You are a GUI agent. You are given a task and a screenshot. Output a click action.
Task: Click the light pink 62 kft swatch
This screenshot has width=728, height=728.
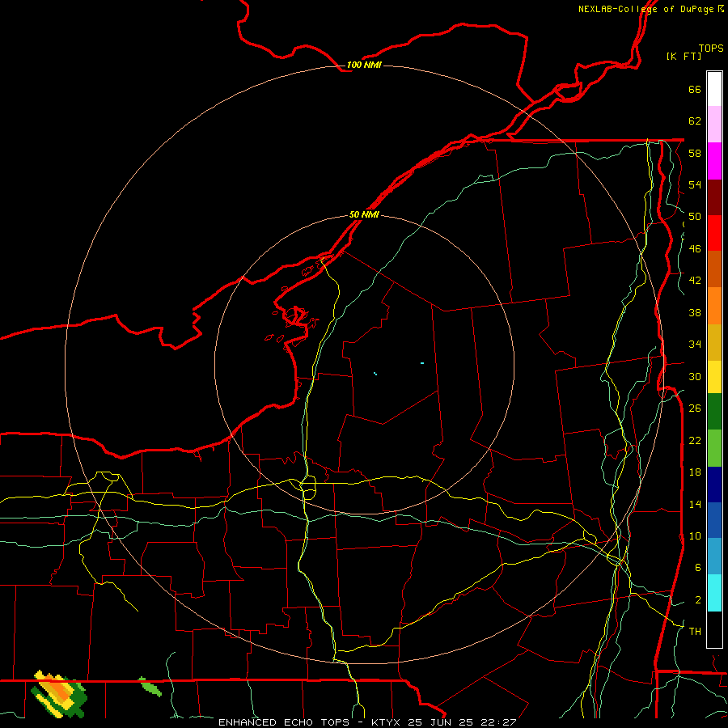pyautogui.click(x=714, y=124)
